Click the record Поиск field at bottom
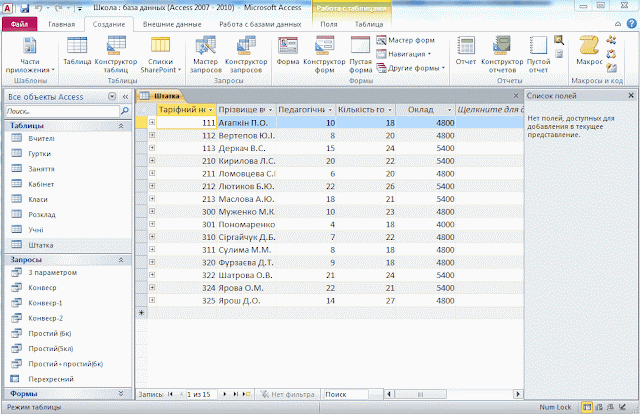The width and height of the screenshot is (640, 414). [346, 394]
